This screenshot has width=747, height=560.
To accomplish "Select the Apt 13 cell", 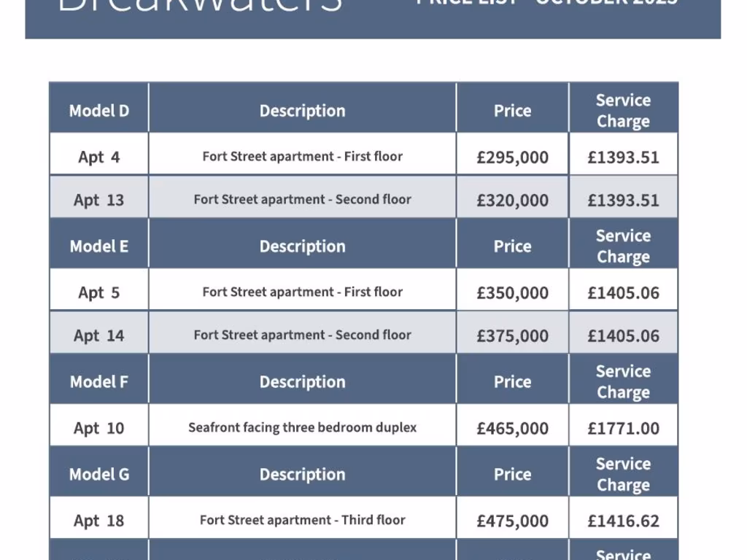I will point(99,200).
